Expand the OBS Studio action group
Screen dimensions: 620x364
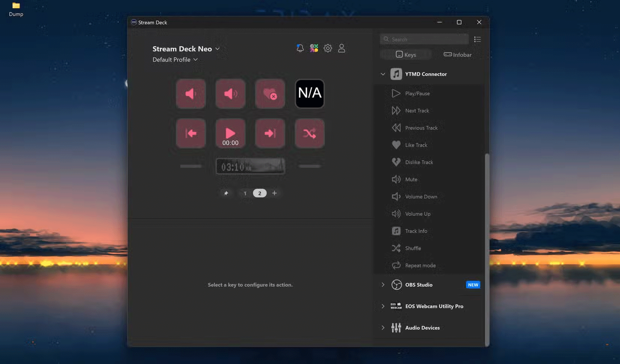pos(383,284)
